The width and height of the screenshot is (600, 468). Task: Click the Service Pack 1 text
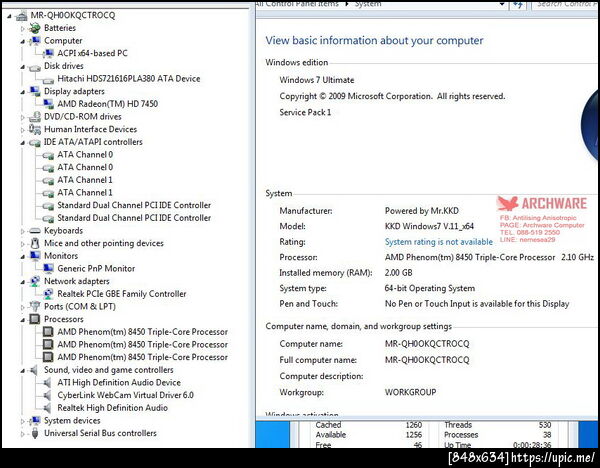[305, 112]
